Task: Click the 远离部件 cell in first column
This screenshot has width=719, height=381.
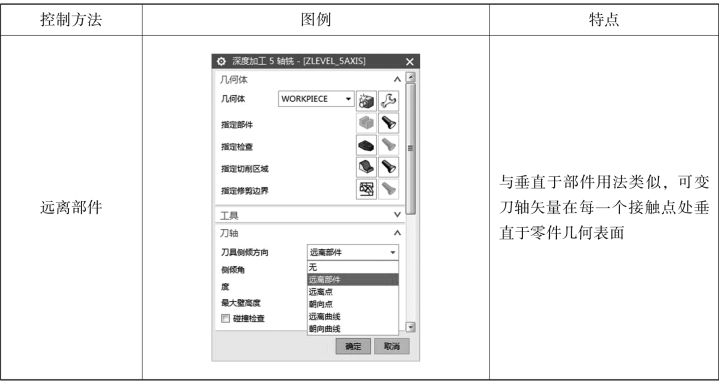Action: point(71,208)
